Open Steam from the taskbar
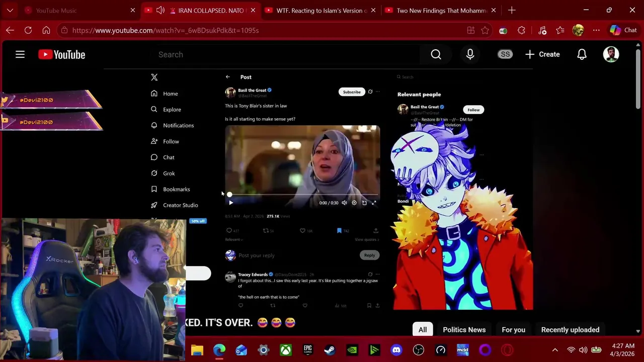Image resolution: width=644 pixels, height=362 pixels. 330,350
